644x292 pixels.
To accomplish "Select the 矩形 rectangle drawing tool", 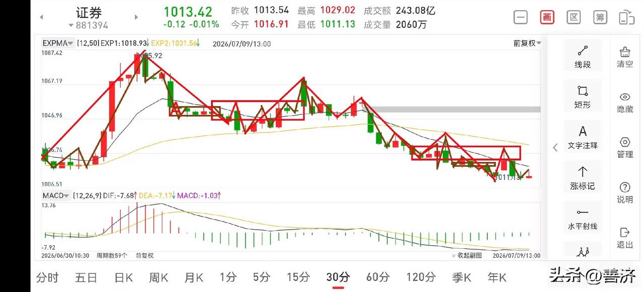I will pos(583,97).
